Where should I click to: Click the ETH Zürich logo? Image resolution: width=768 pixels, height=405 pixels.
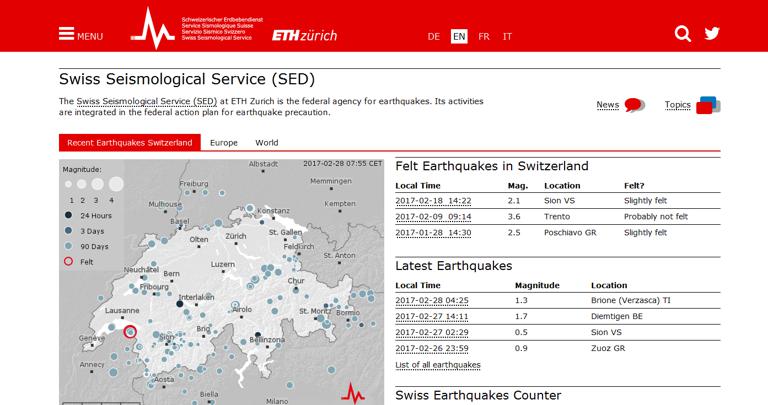click(x=305, y=35)
